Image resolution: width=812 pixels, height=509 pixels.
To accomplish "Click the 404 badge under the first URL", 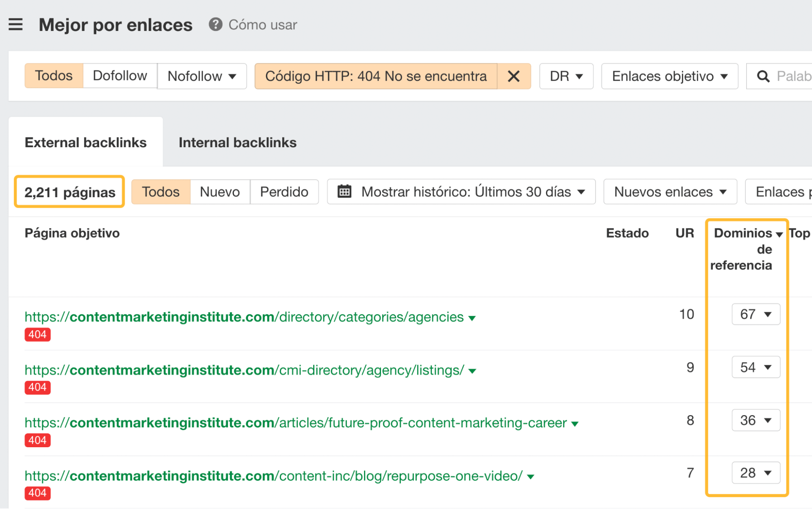I will (37, 335).
